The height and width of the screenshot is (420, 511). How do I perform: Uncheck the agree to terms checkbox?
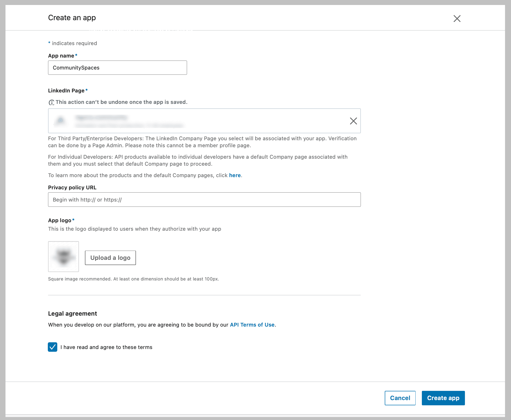point(53,347)
